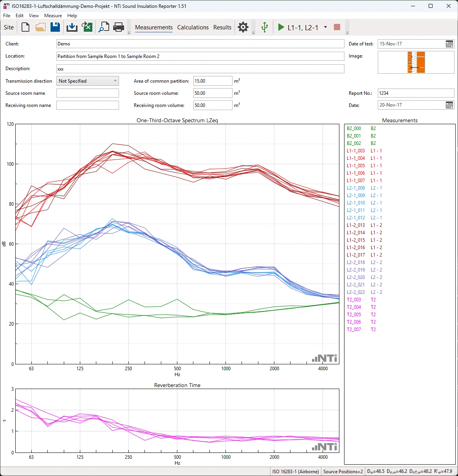This screenshot has width=458, height=476.
Task: Click the printer icon
Action: pos(119,27)
